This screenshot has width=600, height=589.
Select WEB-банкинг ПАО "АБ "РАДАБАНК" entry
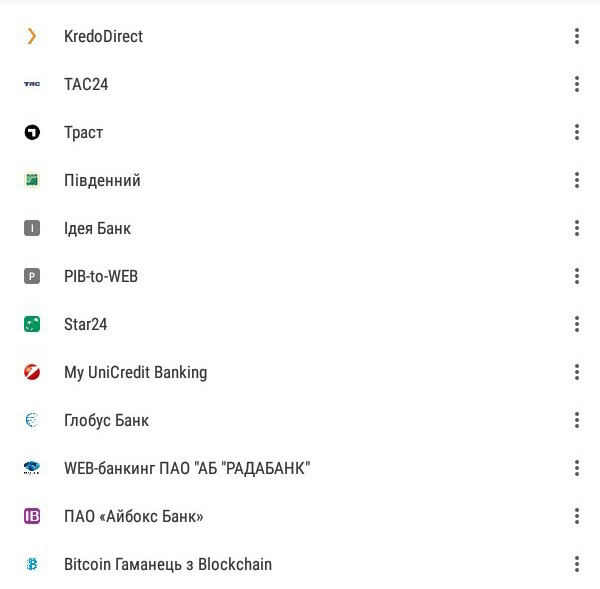coord(300,468)
